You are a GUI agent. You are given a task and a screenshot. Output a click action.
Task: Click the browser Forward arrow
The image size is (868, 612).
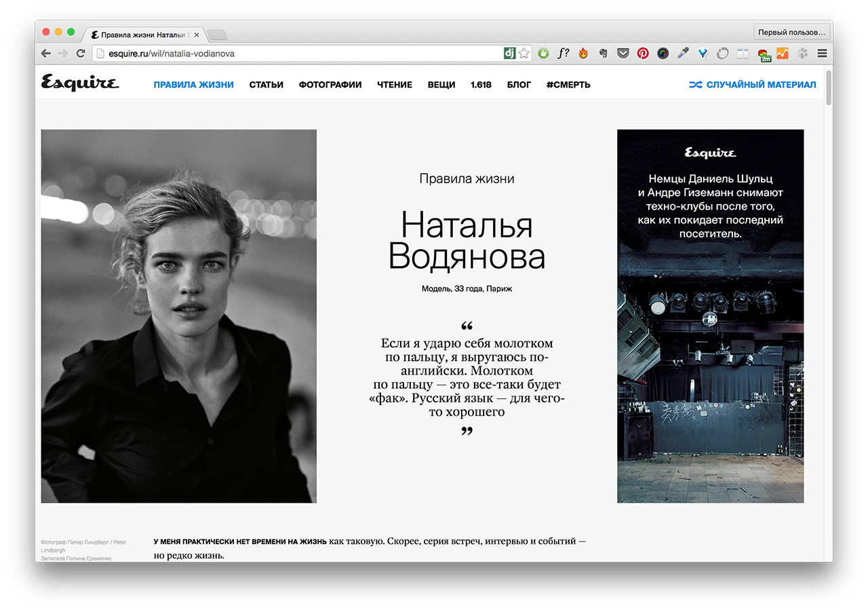pos(63,53)
